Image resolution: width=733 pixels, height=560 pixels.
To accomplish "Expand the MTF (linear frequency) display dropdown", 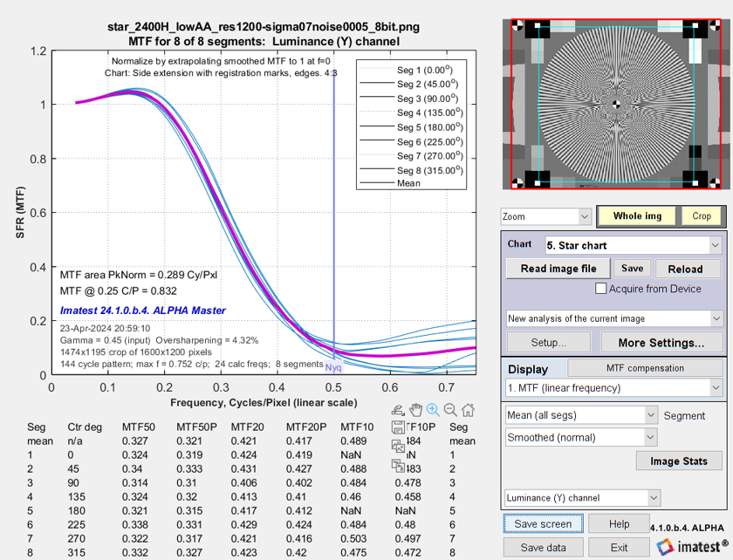I will point(614,387).
